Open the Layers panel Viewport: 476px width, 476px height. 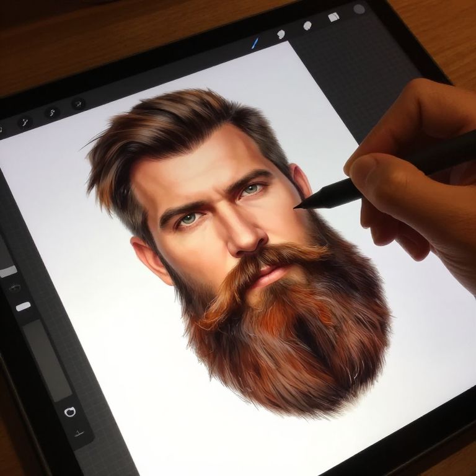(333, 17)
